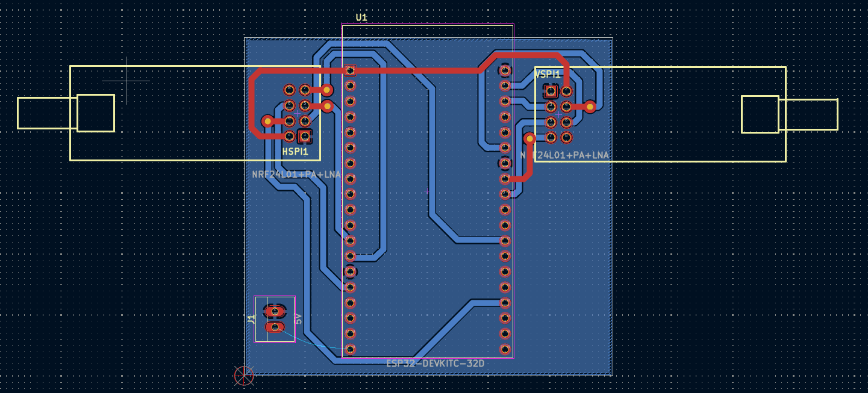This screenshot has height=393, width=868.
Task: Click the VSPI1 reference label
Action: pos(548,75)
